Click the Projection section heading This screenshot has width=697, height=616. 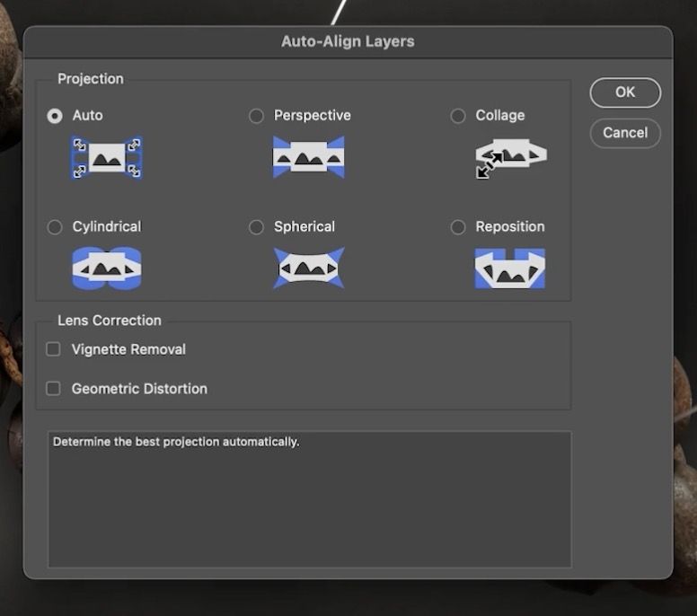91,79
